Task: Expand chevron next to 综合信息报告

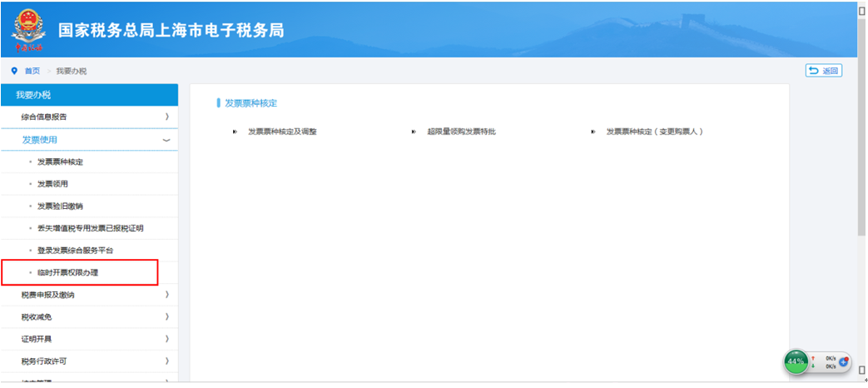Action: coord(166,117)
